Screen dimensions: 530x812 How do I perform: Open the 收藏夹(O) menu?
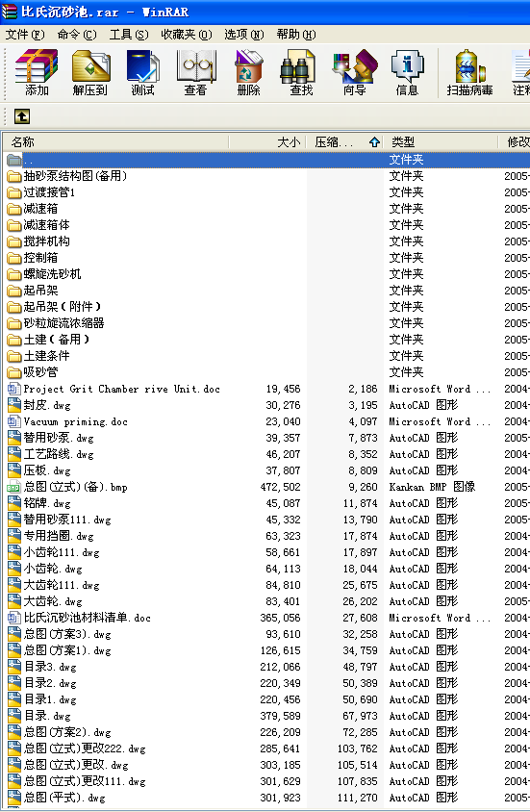click(x=187, y=35)
